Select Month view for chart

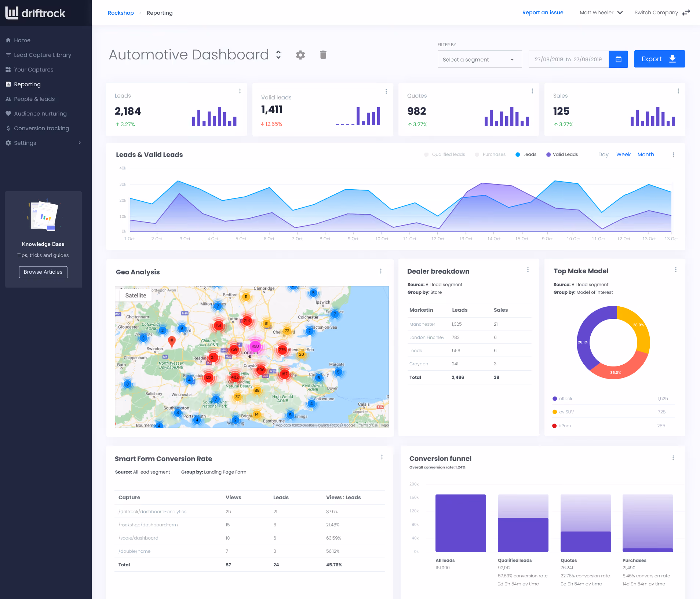pyautogui.click(x=646, y=155)
